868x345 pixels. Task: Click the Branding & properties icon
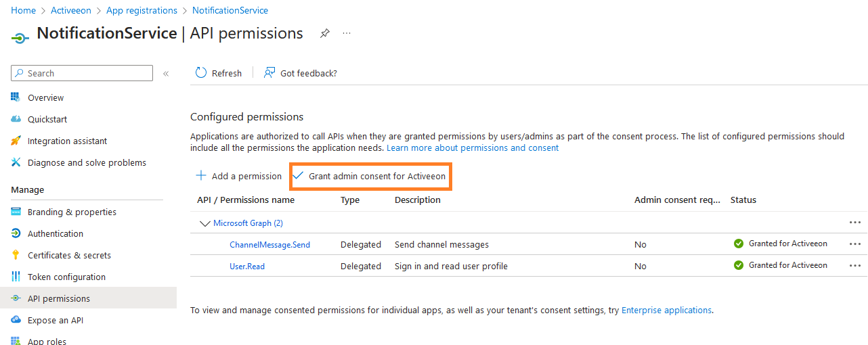16,212
